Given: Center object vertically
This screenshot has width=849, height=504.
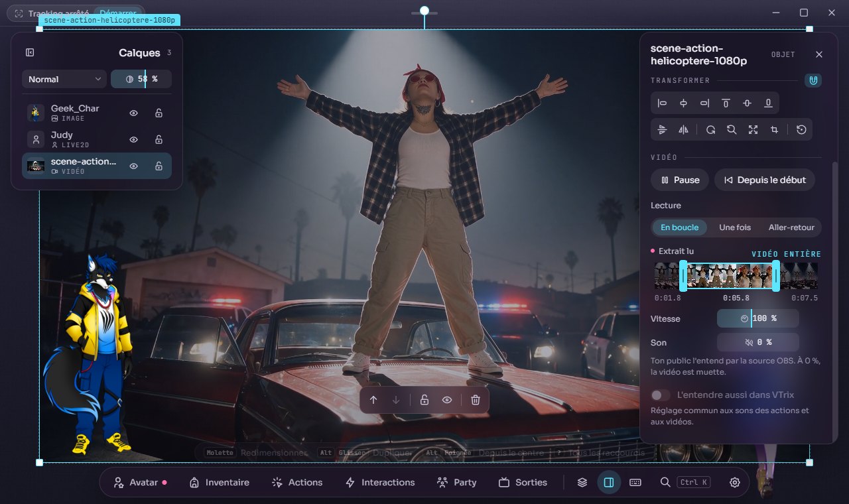Looking at the screenshot, I should coord(747,103).
